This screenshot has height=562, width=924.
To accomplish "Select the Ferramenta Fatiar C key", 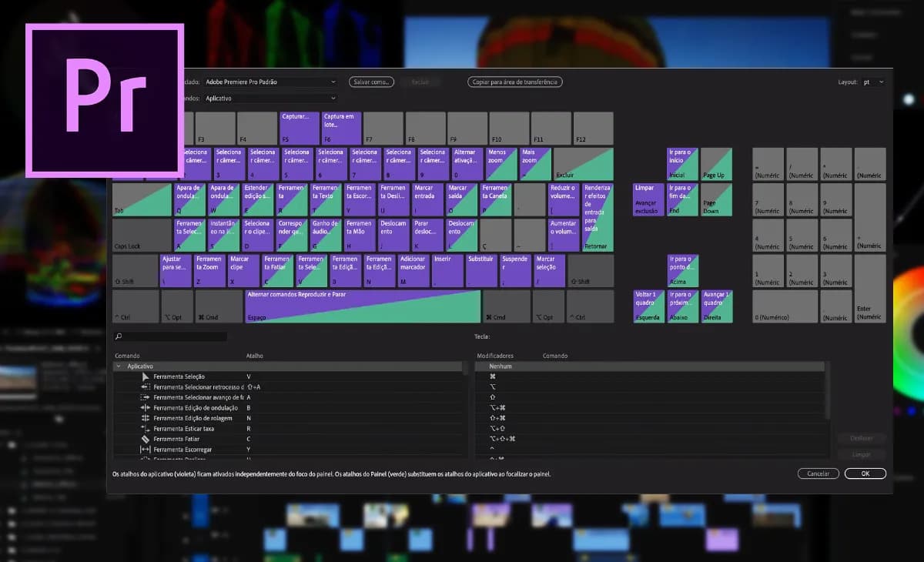I will (278, 270).
